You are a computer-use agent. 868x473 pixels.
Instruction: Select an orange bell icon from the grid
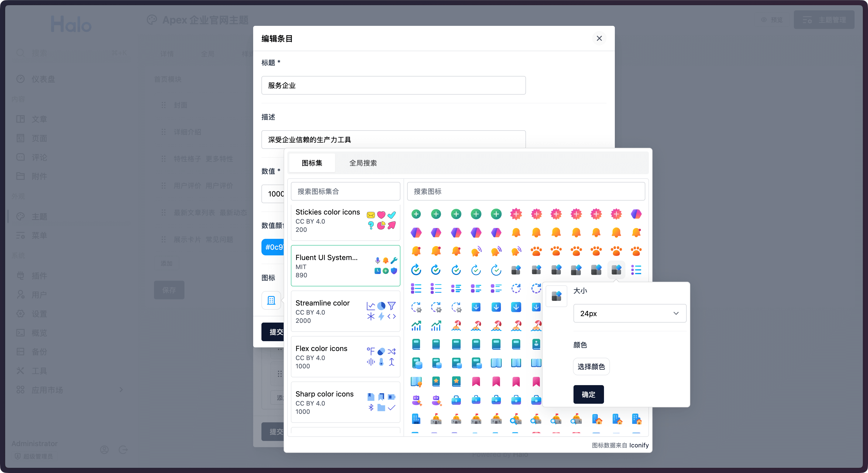click(516, 232)
